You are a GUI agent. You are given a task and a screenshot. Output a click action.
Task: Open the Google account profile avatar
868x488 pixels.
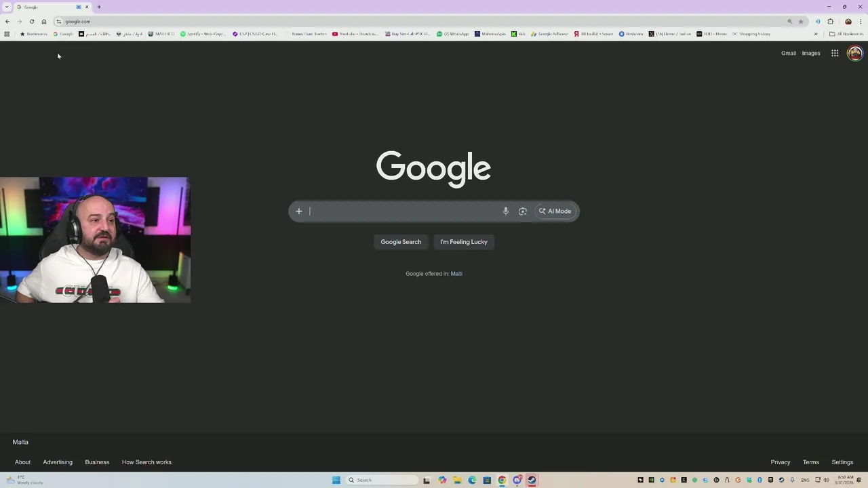(855, 53)
